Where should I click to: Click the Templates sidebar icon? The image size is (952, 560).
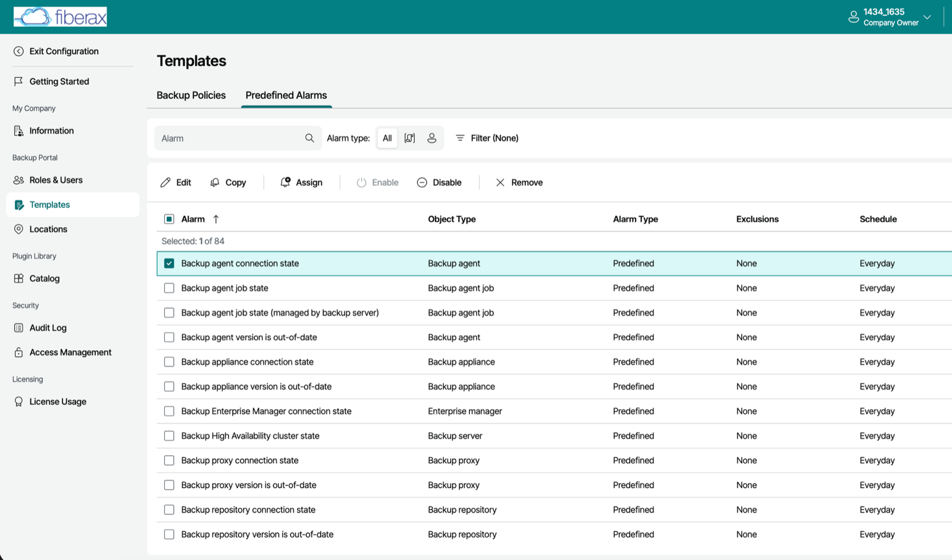pos(18,205)
